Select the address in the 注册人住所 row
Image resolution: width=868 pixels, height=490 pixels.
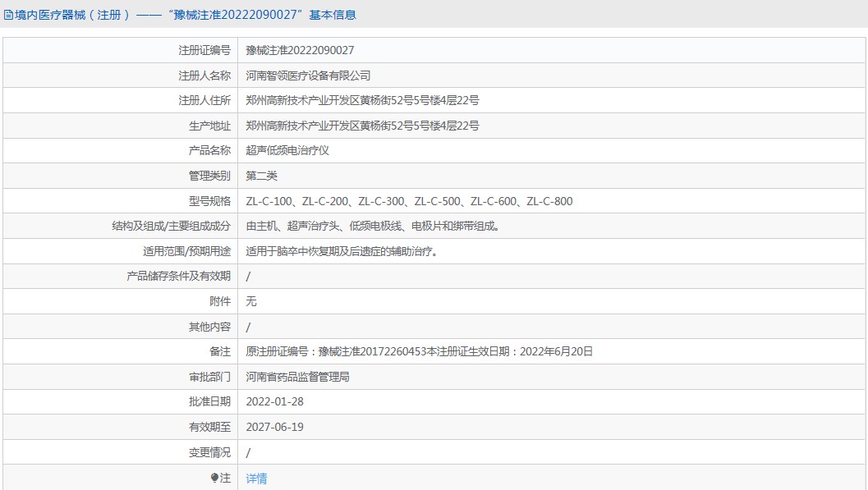363,100
